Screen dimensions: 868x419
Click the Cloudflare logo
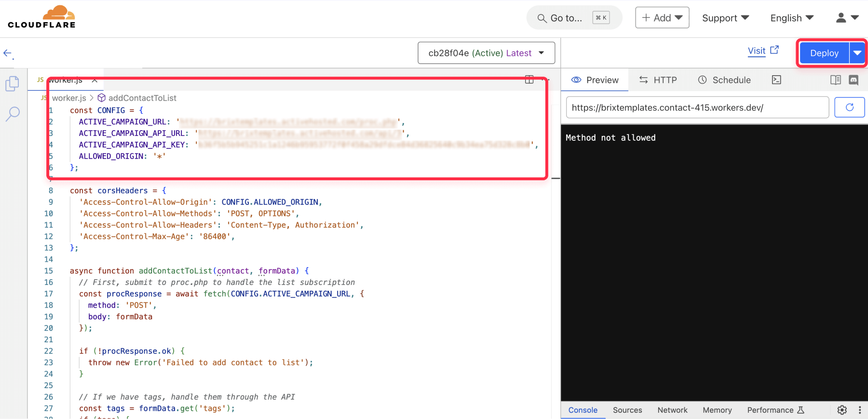coord(41,17)
